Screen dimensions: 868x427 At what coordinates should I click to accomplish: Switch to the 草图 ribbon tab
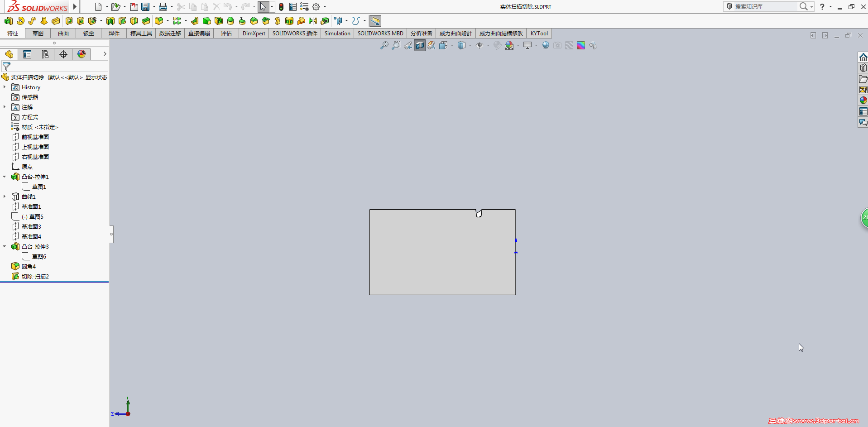[38, 34]
